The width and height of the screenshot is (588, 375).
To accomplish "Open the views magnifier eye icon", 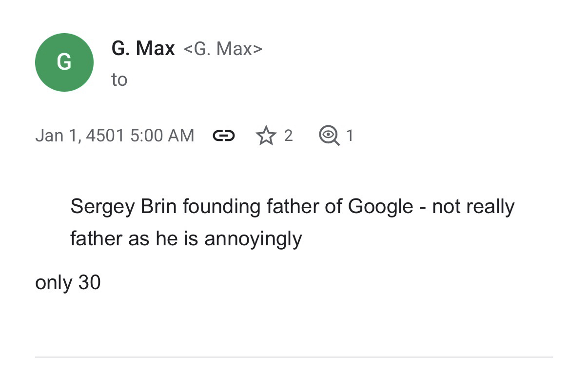I will point(329,136).
